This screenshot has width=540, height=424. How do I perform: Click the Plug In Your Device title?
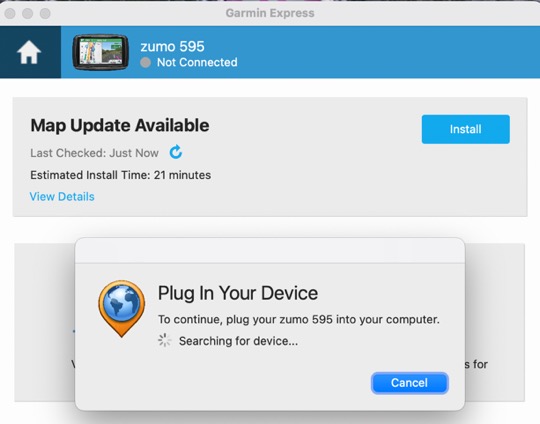coord(238,293)
